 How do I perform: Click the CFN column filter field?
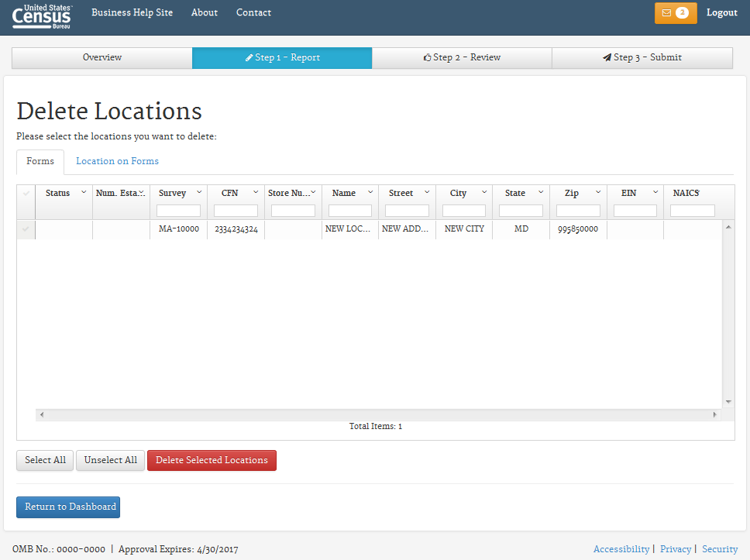[236, 211]
